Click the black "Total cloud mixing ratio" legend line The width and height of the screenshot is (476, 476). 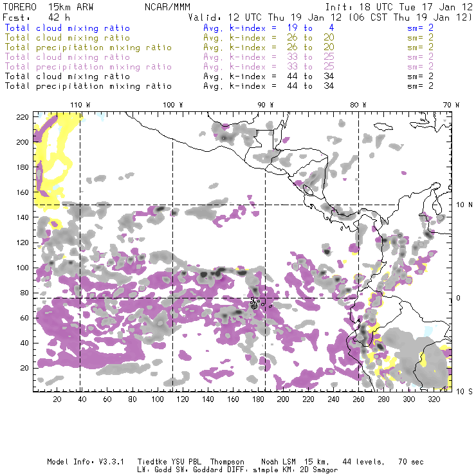coord(68,77)
